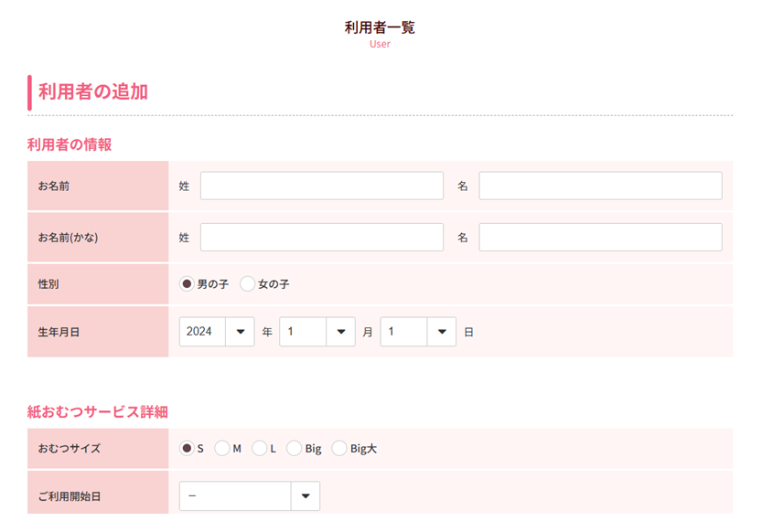Focus the 名 field in お名前(かな) row
The image size is (762, 532).
pyautogui.click(x=601, y=238)
